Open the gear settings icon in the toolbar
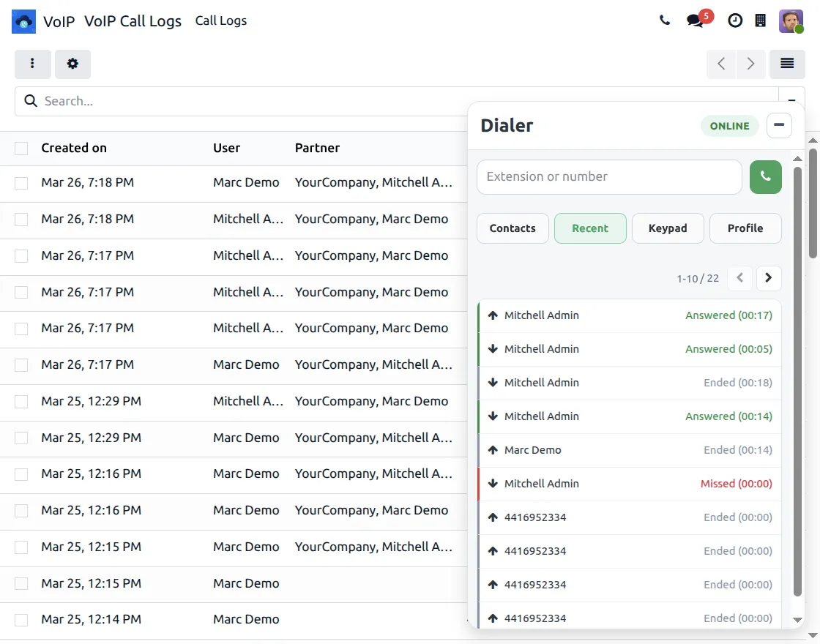This screenshot has height=644, width=820. pyautogui.click(x=72, y=64)
